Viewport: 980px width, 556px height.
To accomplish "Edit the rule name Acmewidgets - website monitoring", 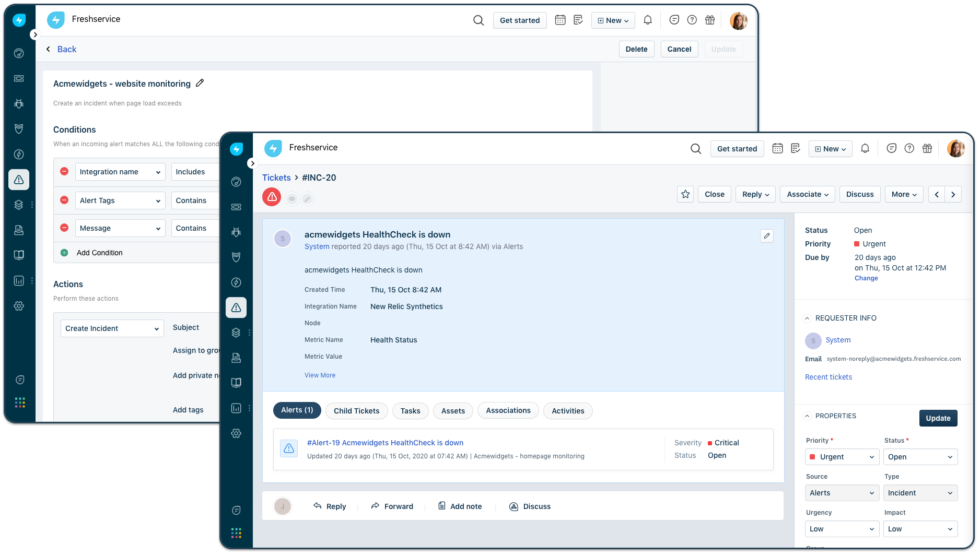I will tap(200, 84).
